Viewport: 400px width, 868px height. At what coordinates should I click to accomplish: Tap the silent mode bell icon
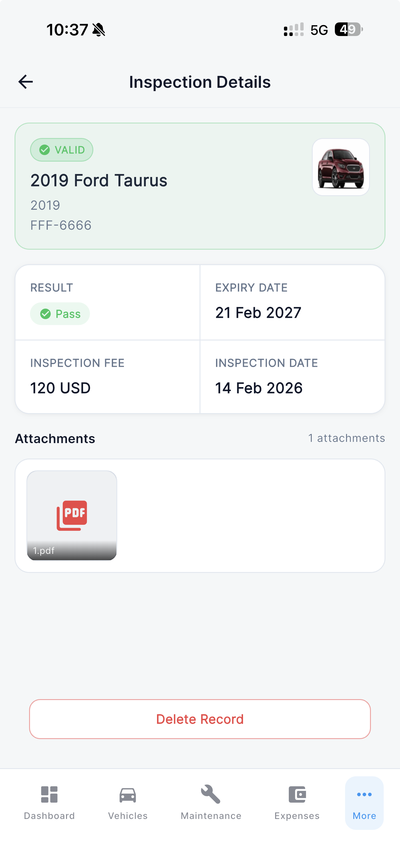click(99, 30)
